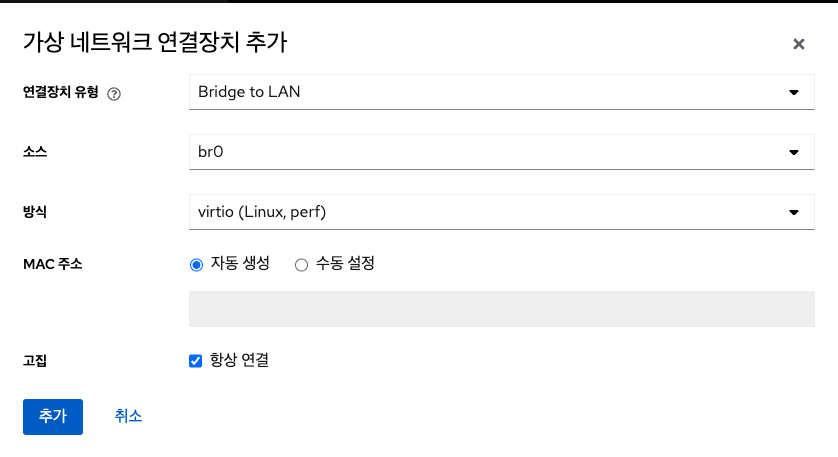Click the caret arrow in virtio model box
Screen dimensions: 838x457
(794, 213)
